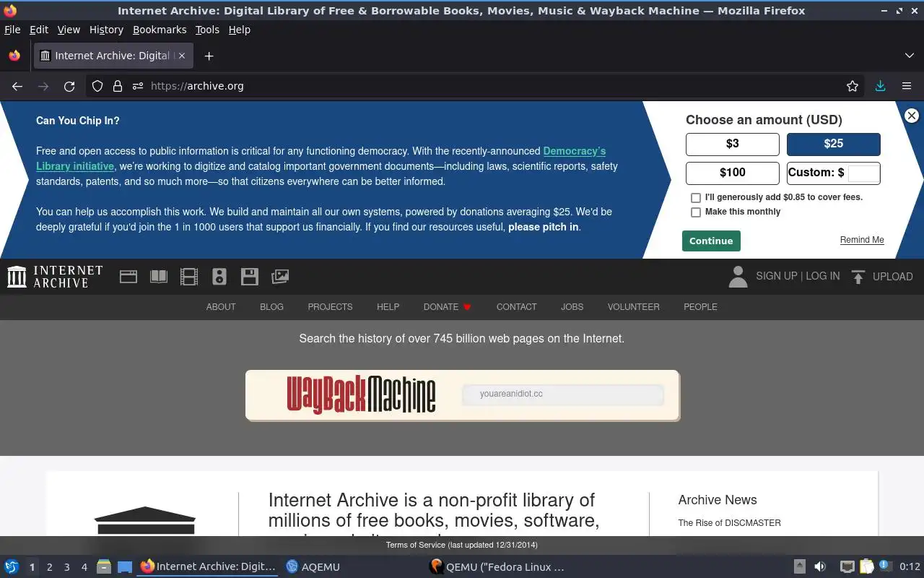Open a new browser tab
Viewport: 924px width, 578px height.
(209, 56)
